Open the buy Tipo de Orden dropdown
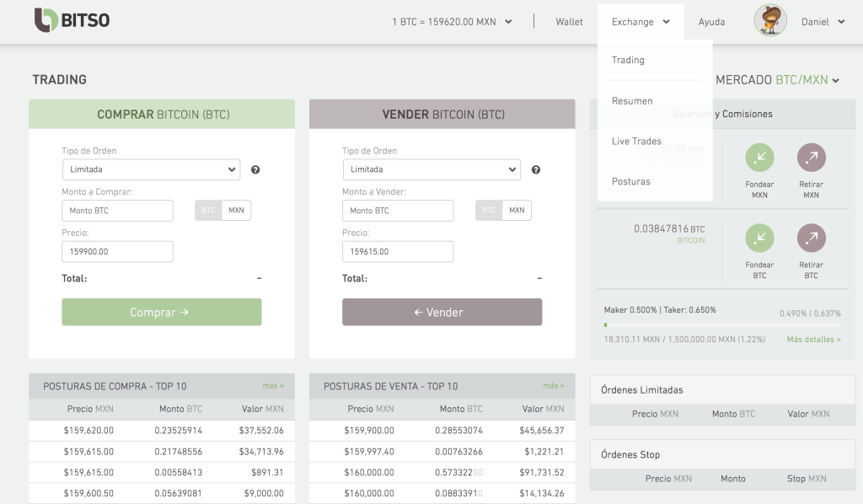Image resolution: width=863 pixels, height=504 pixels. point(151,169)
